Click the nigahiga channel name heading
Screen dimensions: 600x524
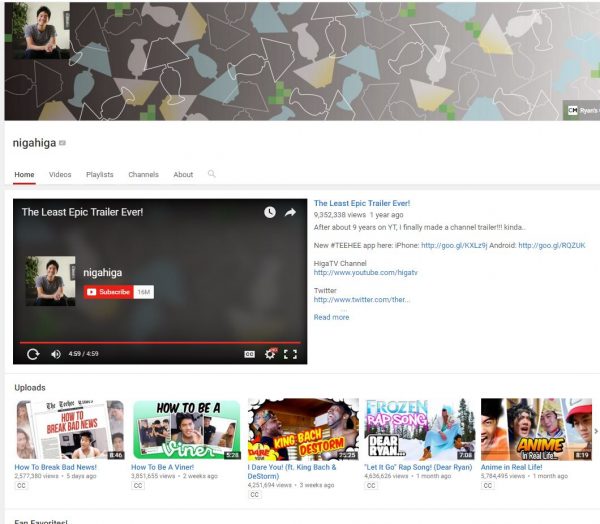click(34, 143)
